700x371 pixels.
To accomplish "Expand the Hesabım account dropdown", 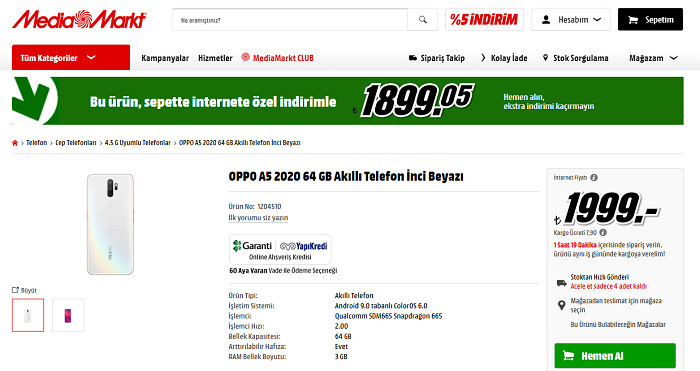I will click(571, 20).
